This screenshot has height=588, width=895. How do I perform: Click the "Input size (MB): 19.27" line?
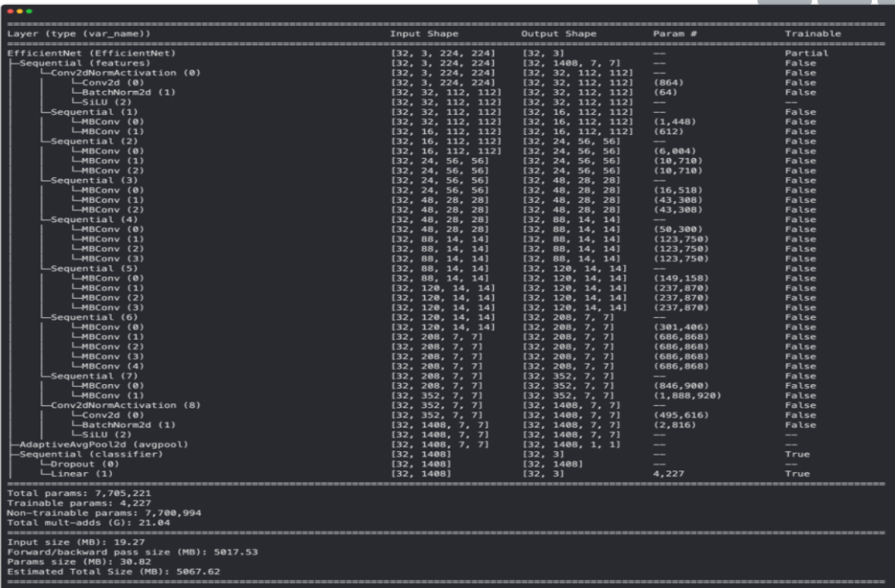76,542
